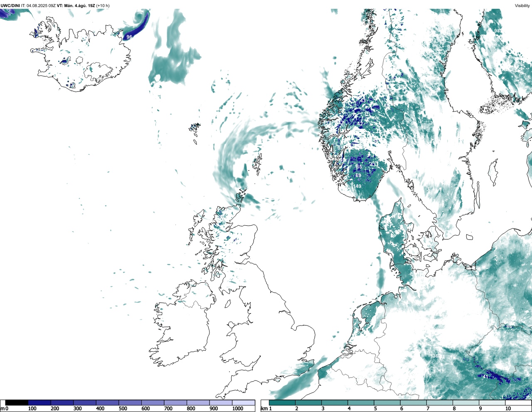Viewport: 532px width, 412px height.
Task: Select the darkest teal 1–2 km swatch
Action: click(282, 403)
